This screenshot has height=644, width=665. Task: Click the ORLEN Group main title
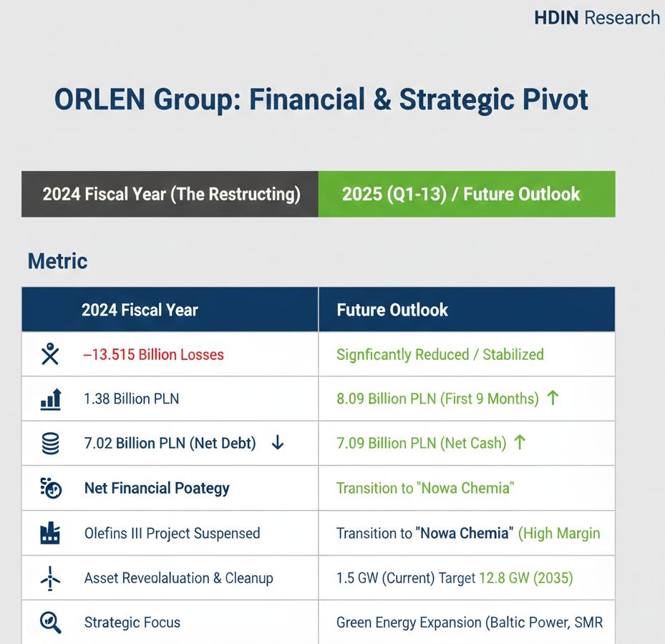[321, 100]
